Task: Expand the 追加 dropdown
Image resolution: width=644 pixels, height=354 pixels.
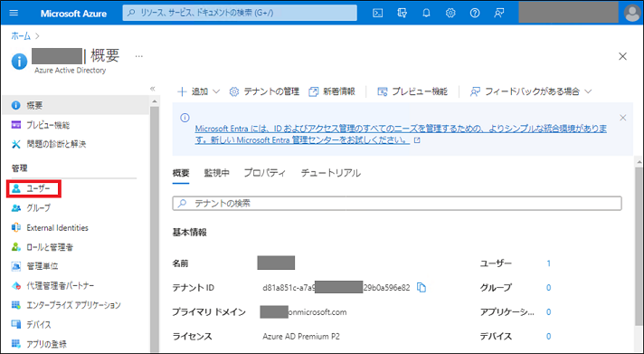Action: point(199,91)
